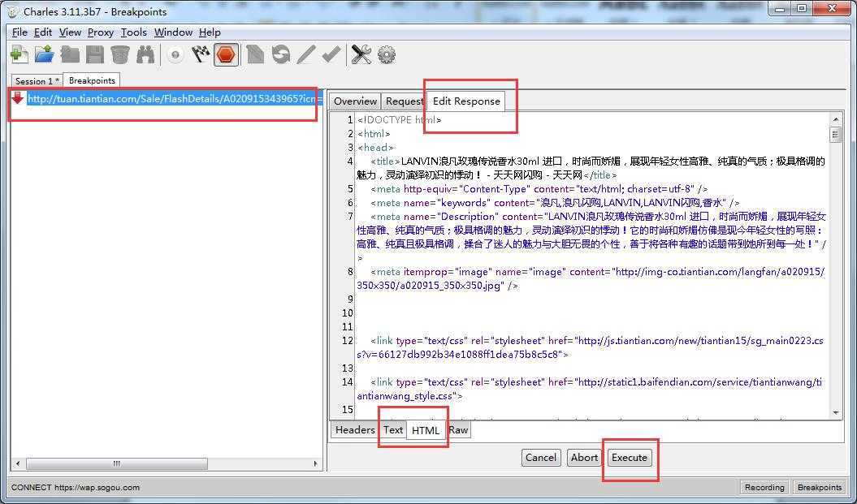This screenshot has height=504, width=857.
Task: Click the <html> tag on line 2
Action: point(374,133)
